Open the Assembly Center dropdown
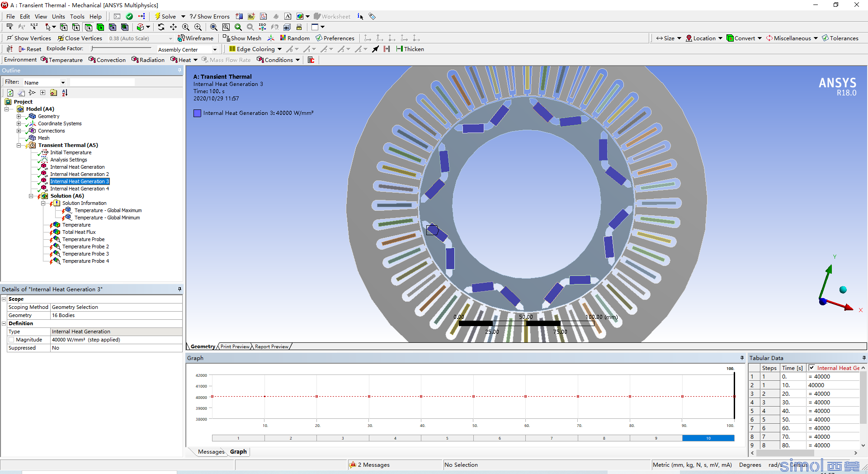 (215, 49)
